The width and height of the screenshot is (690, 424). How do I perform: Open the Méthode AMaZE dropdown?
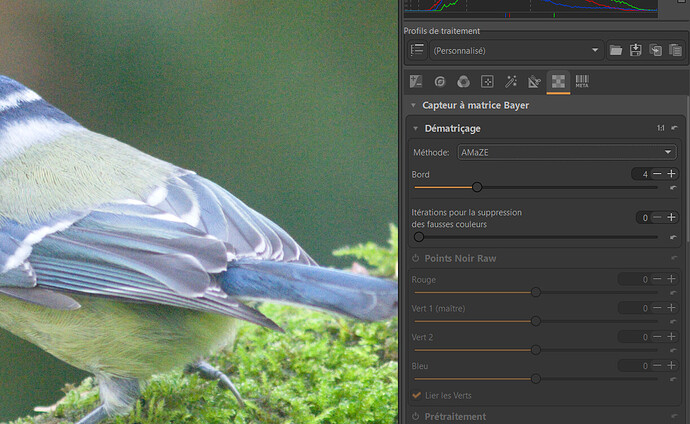(567, 152)
